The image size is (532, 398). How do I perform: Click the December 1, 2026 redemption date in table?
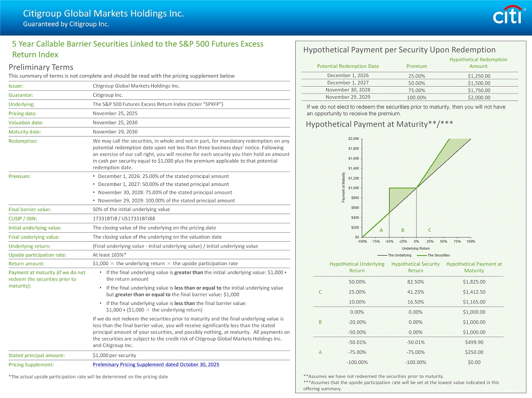coord(348,75)
